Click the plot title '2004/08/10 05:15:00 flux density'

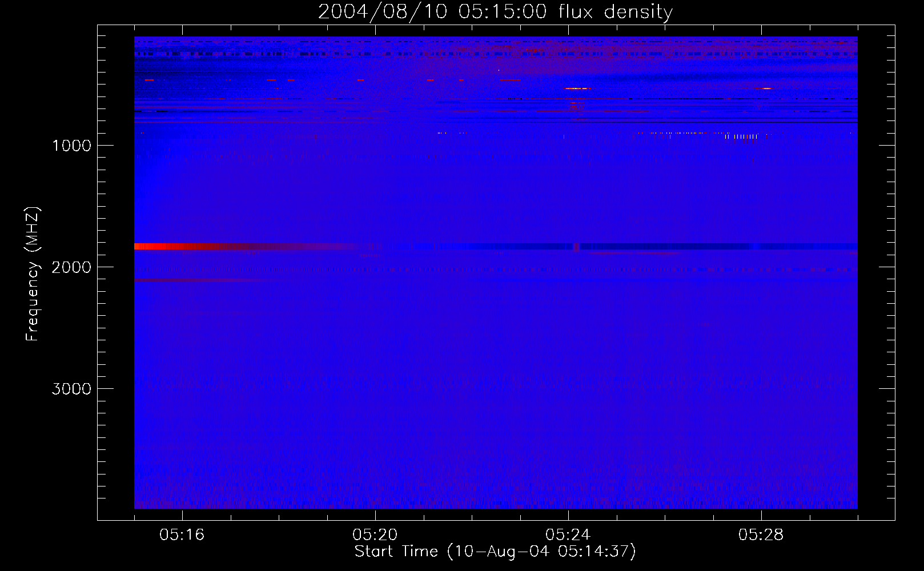click(495, 11)
